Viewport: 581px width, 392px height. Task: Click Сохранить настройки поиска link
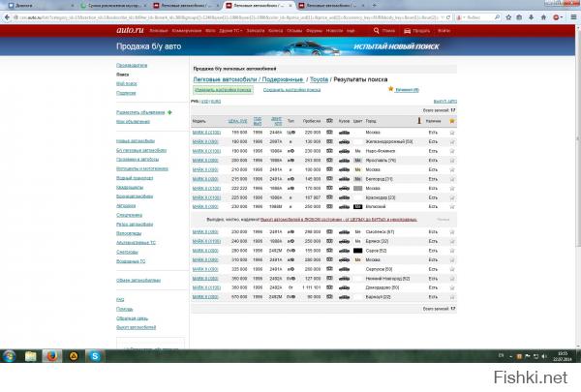(291, 90)
